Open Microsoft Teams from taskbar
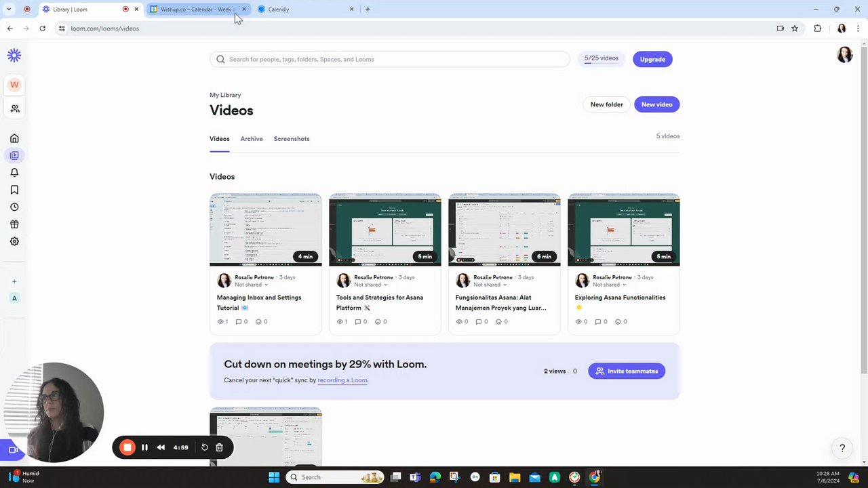Screen dimensions: 868x488 [414, 477]
